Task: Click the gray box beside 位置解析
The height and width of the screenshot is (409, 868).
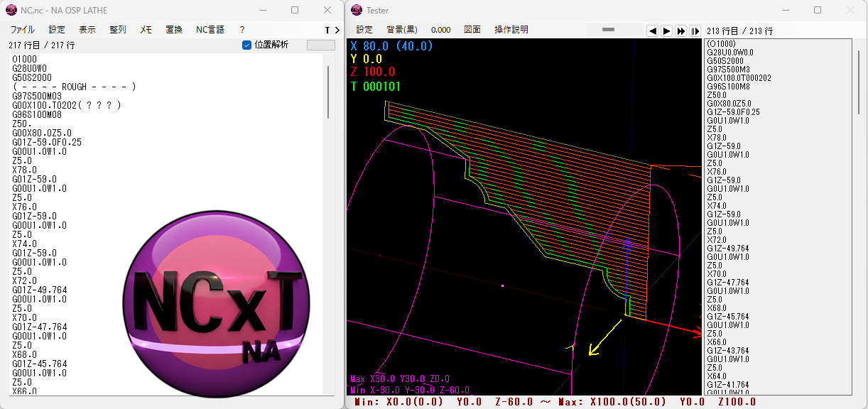Action: click(x=320, y=45)
